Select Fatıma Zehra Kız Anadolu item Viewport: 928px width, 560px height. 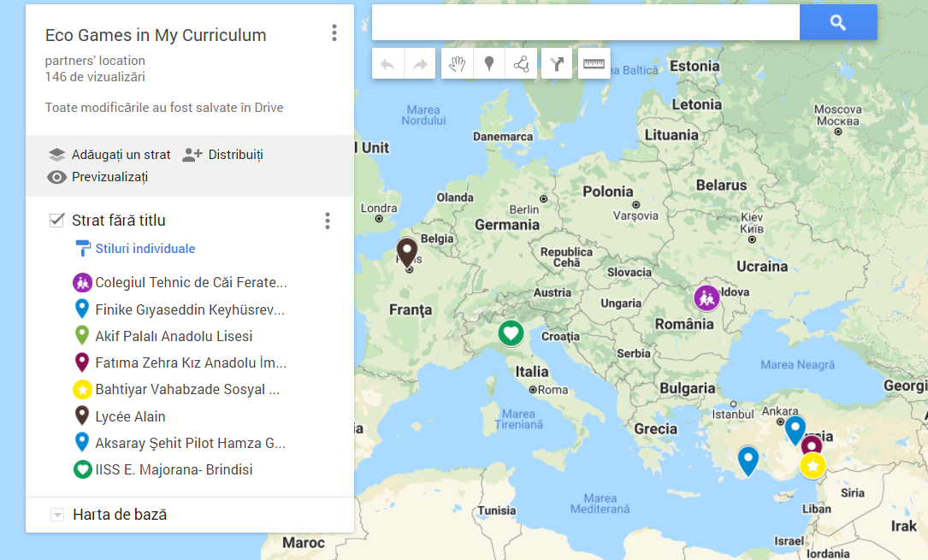[191, 363]
